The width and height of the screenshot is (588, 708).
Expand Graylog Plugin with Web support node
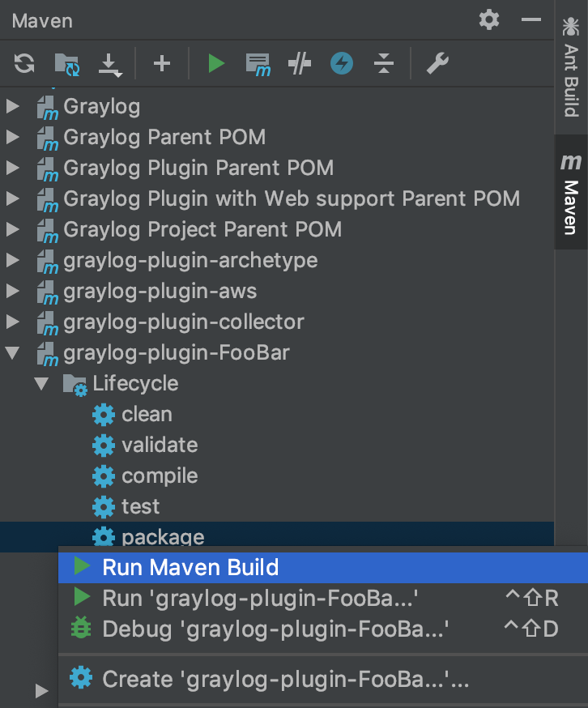point(13,198)
